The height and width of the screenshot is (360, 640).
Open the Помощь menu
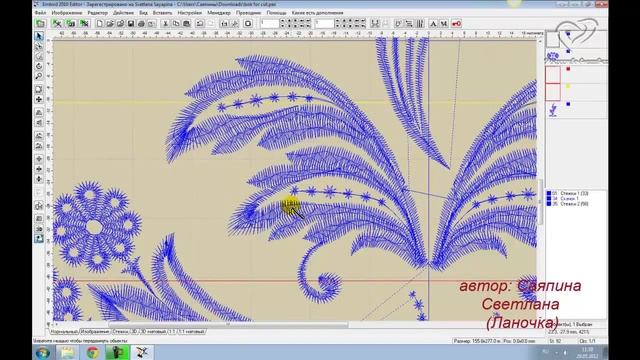click(276, 13)
